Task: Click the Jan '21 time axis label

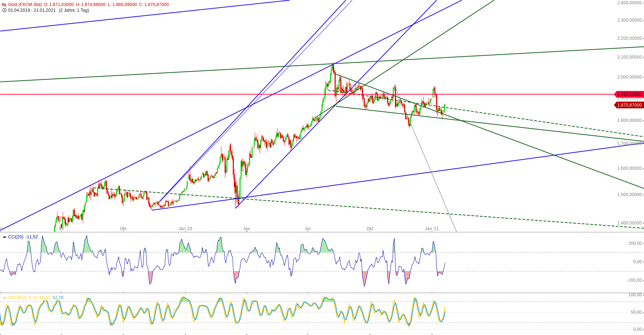Action: coord(432,229)
